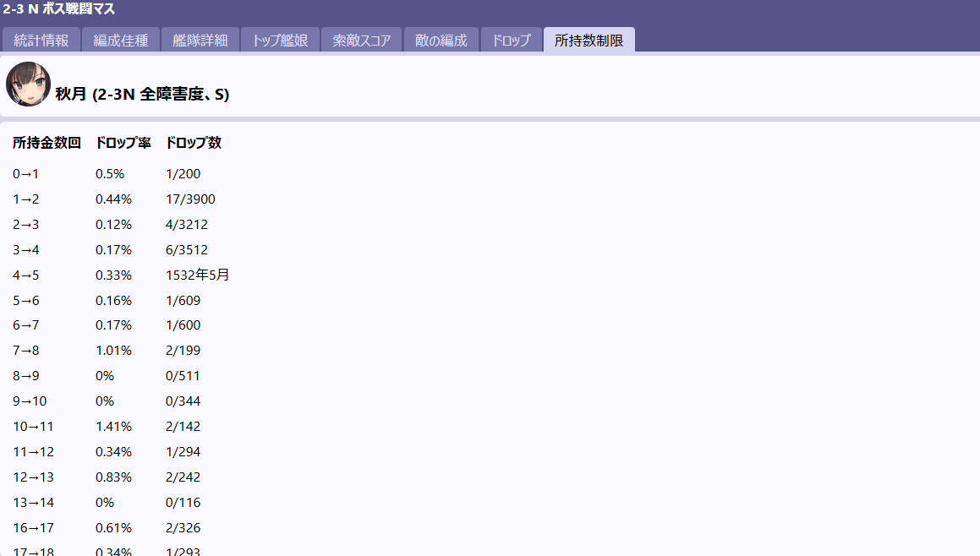Select the 0→1 row label
The image size is (980, 556).
point(26,174)
